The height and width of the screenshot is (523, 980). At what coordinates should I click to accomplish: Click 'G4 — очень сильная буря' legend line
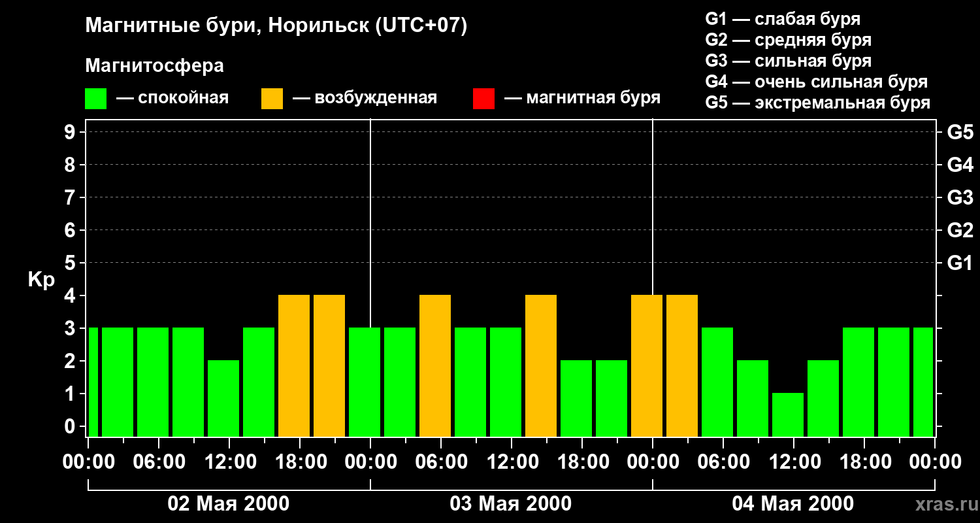point(816,82)
